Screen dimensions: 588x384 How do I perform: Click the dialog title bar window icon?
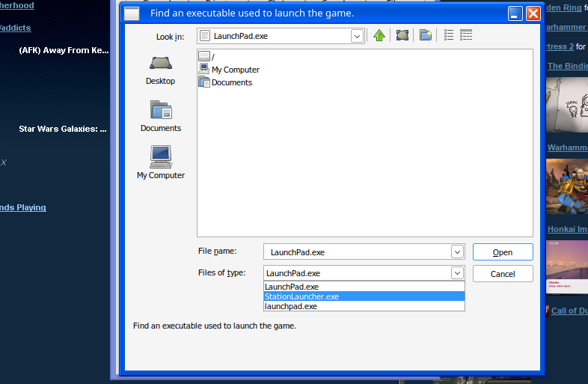click(x=132, y=13)
